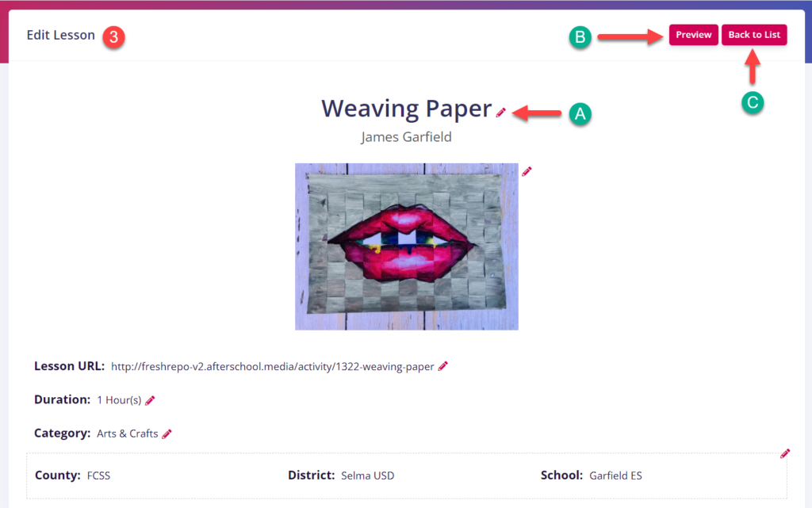The width and height of the screenshot is (812, 508).
Task: Click the 1 Hour(s) duration value
Action: pos(119,400)
